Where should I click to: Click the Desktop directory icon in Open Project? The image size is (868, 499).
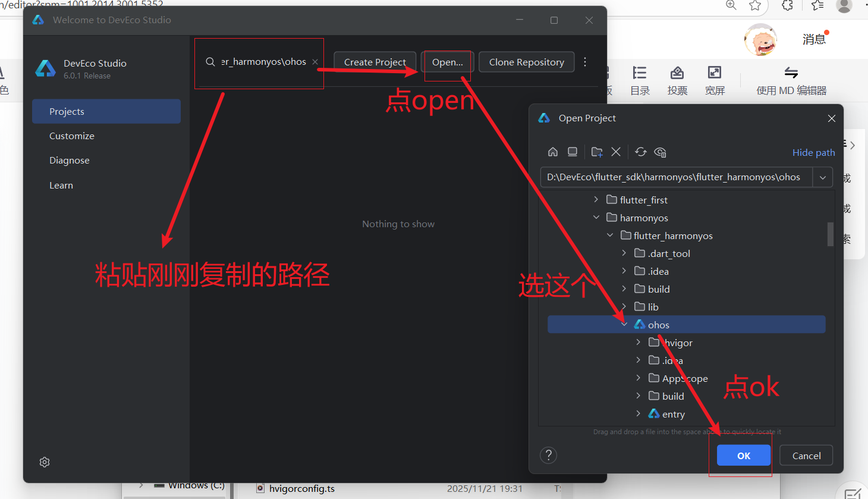(x=573, y=152)
